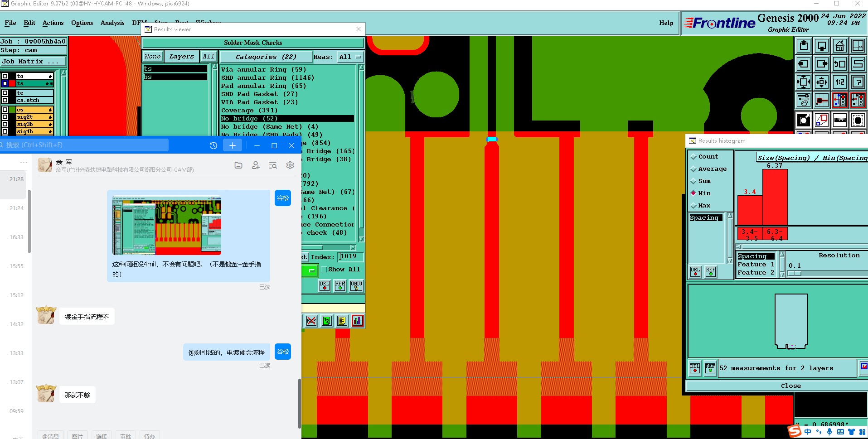Screen dimensions: 868x439
Task: Select 'Coverage (391)' in the categories list
Action: [x=249, y=111]
